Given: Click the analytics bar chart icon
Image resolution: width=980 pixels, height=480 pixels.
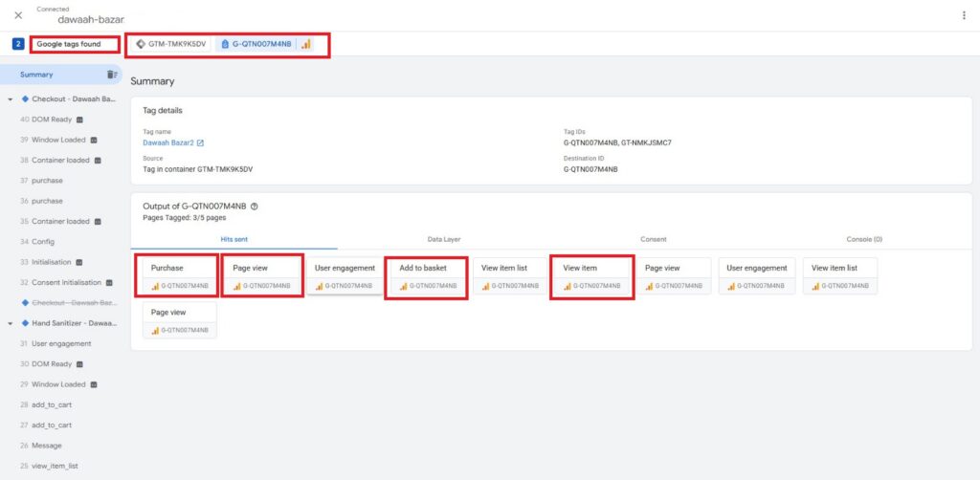Looking at the screenshot, I should [x=306, y=44].
